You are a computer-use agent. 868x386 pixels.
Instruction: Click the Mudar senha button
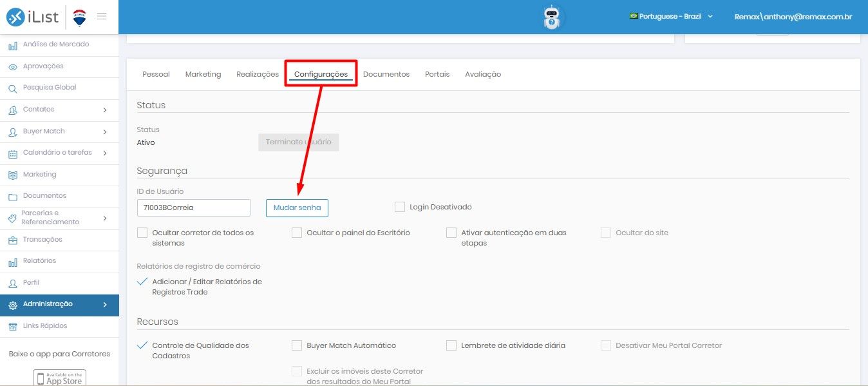[297, 208]
